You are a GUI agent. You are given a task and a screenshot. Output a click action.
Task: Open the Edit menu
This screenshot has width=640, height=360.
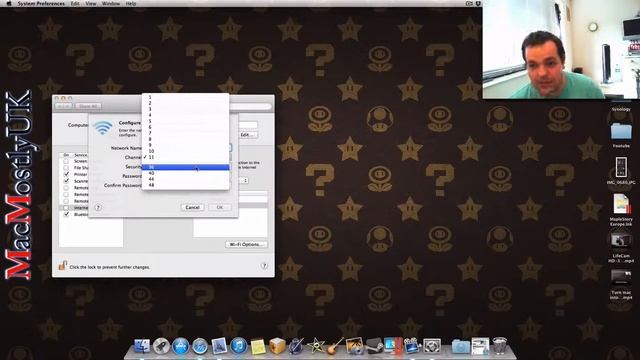tap(75, 3)
